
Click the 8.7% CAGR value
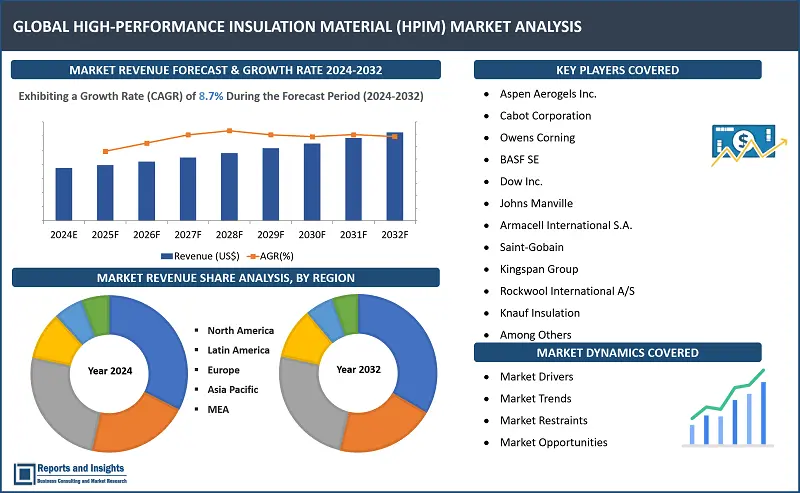(211, 96)
